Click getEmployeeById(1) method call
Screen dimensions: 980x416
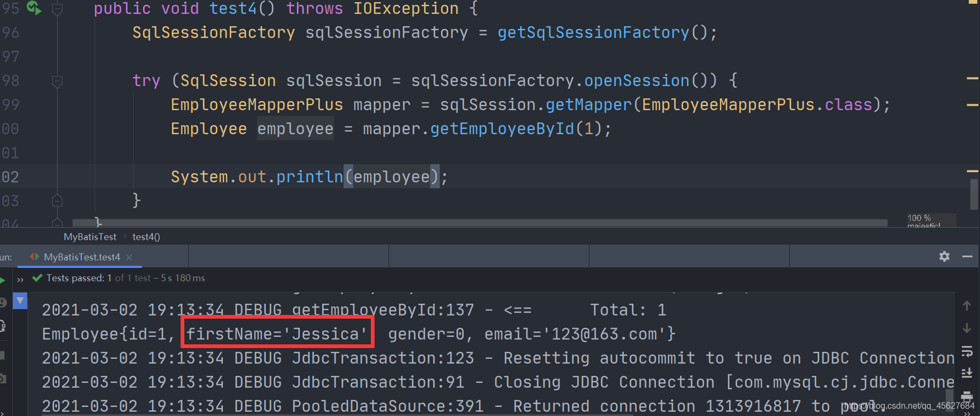[x=516, y=129]
